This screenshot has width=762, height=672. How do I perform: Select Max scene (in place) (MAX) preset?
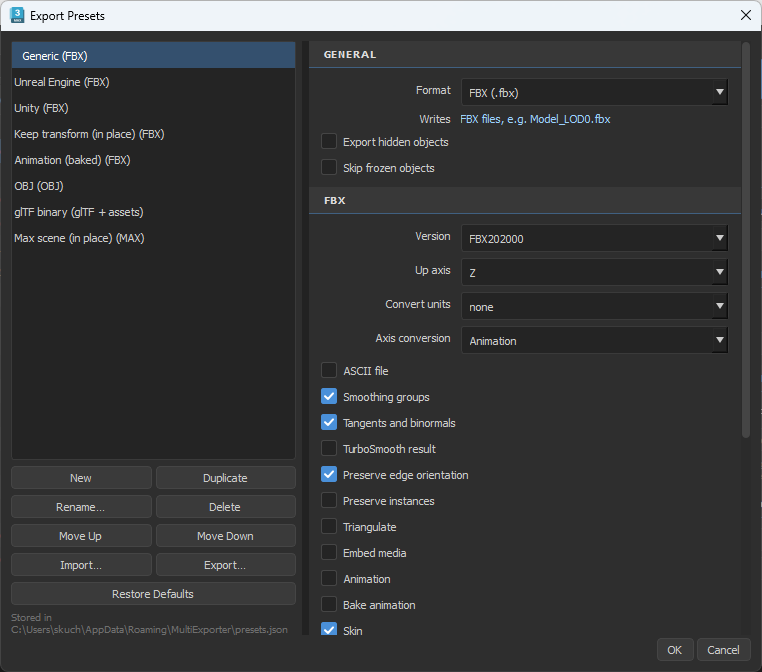pyautogui.click(x=154, y=238)
